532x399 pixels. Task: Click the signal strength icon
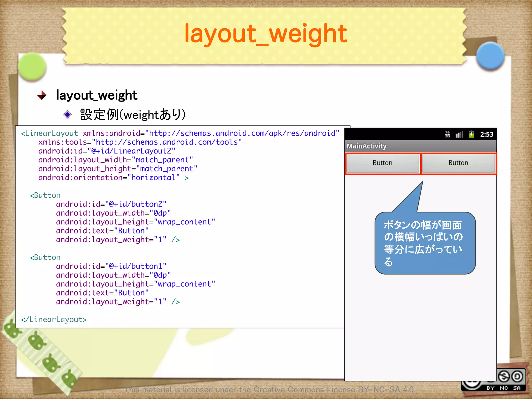[459, 134]
